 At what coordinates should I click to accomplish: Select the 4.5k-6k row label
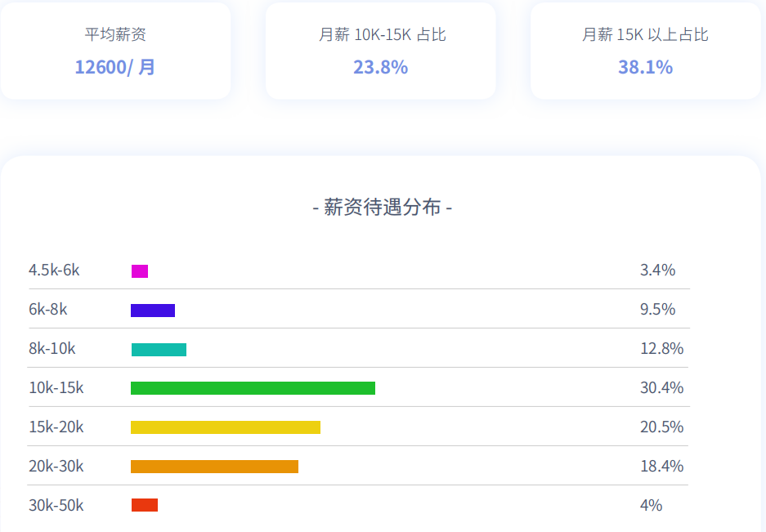click(x=55, y=270)
